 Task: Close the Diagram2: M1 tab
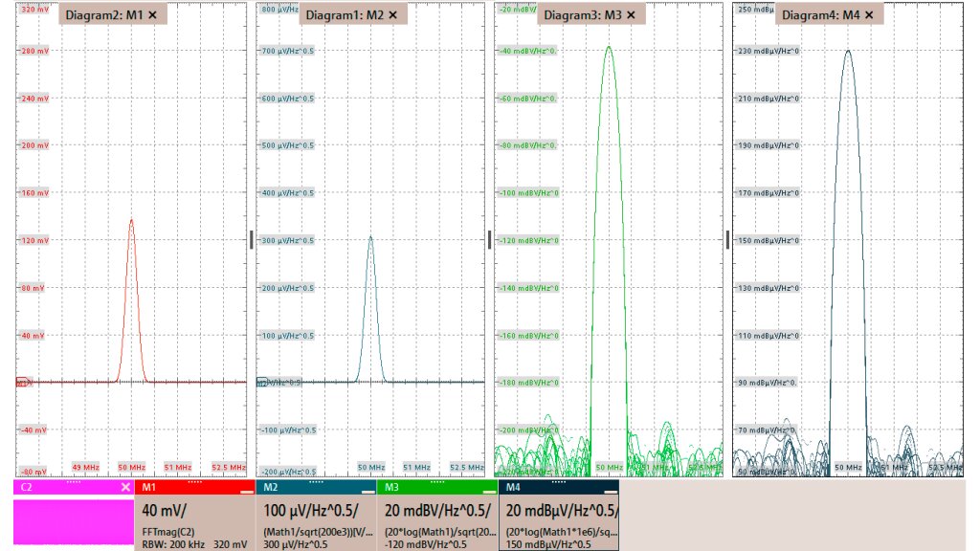click(x=152, y=15)
